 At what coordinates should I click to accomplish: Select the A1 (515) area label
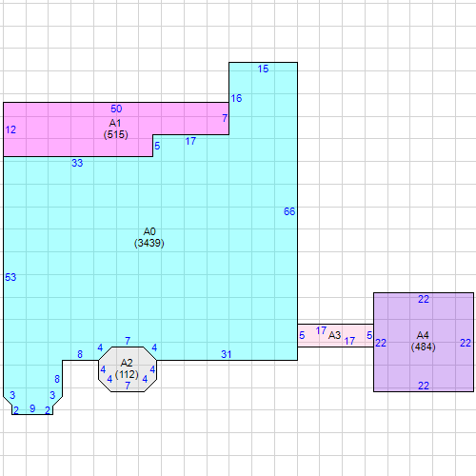point(115,129)
